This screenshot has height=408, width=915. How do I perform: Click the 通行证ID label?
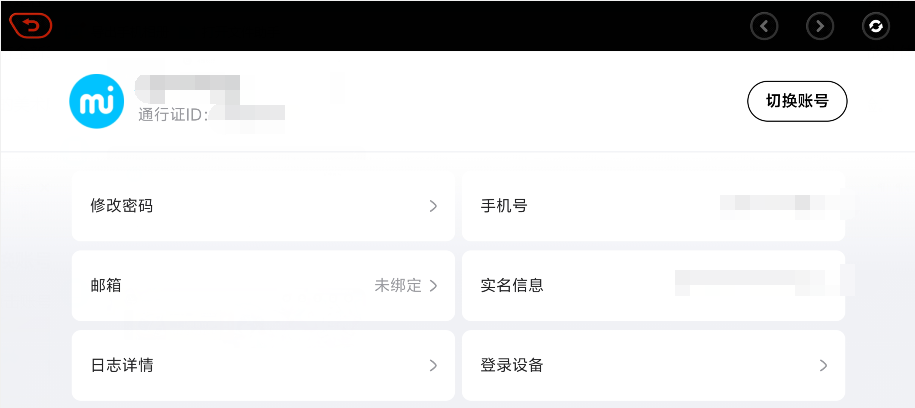pyautogui.click(x=172, y=115)
